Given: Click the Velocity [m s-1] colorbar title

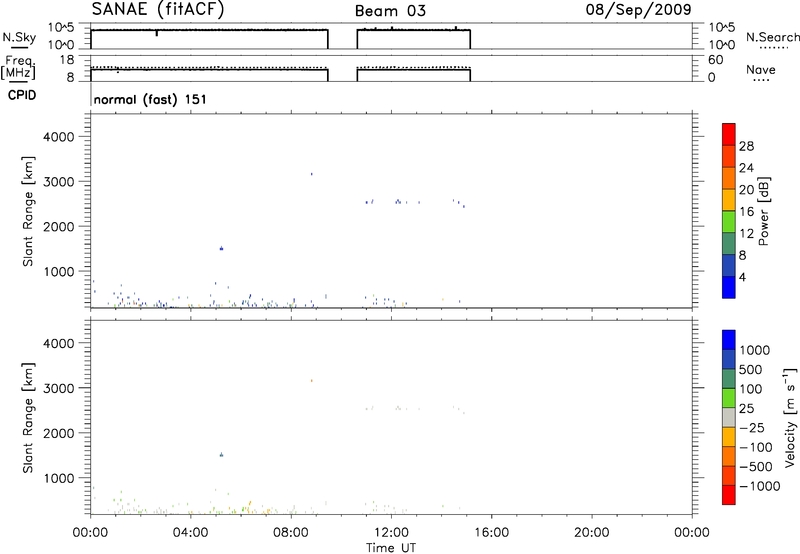Looking at the screenshot, I should (790, 417).
